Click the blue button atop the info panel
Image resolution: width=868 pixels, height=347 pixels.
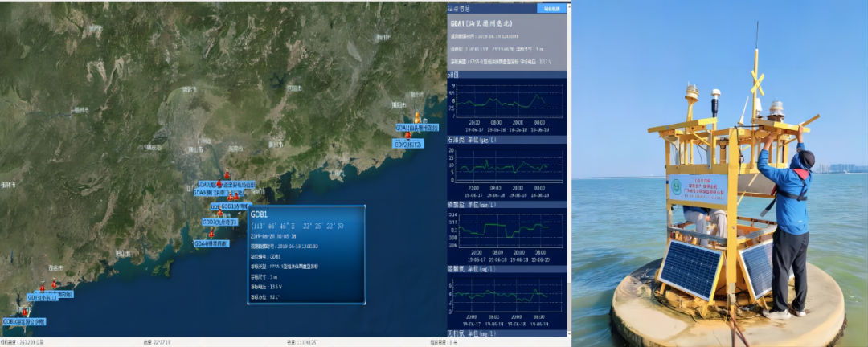tap(551, 9)
